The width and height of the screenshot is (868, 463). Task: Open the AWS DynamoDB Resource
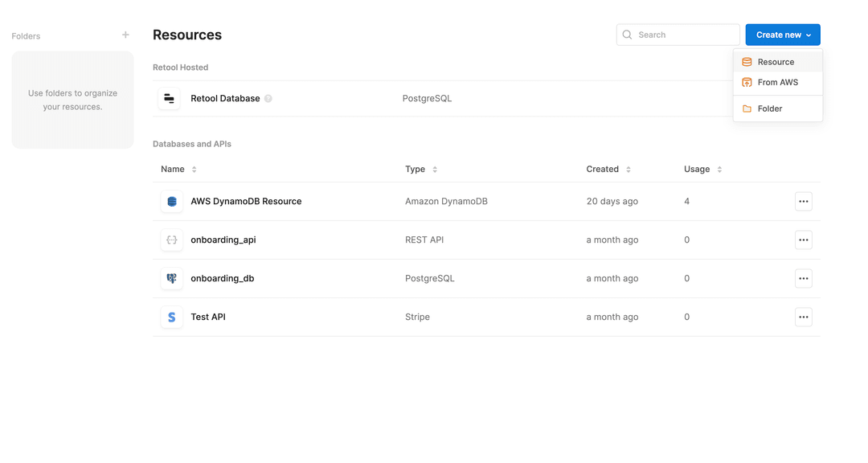pyautogui.click(x=247, y=202)
